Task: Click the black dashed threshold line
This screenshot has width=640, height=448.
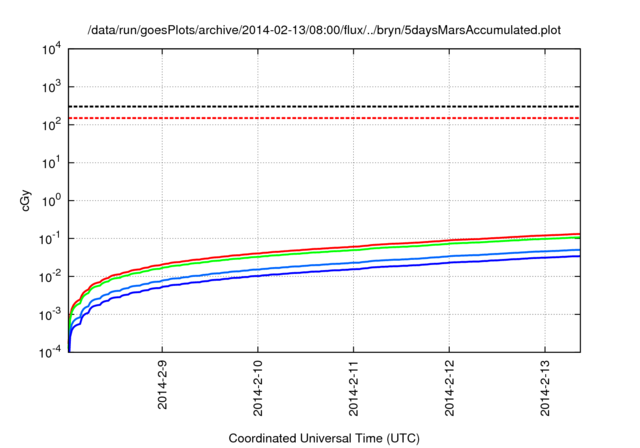Action: coord(320,106)
